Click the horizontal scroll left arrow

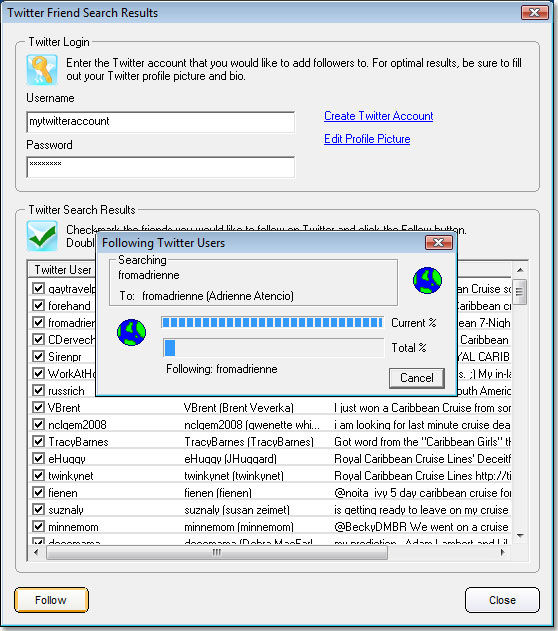coord(36,553)
